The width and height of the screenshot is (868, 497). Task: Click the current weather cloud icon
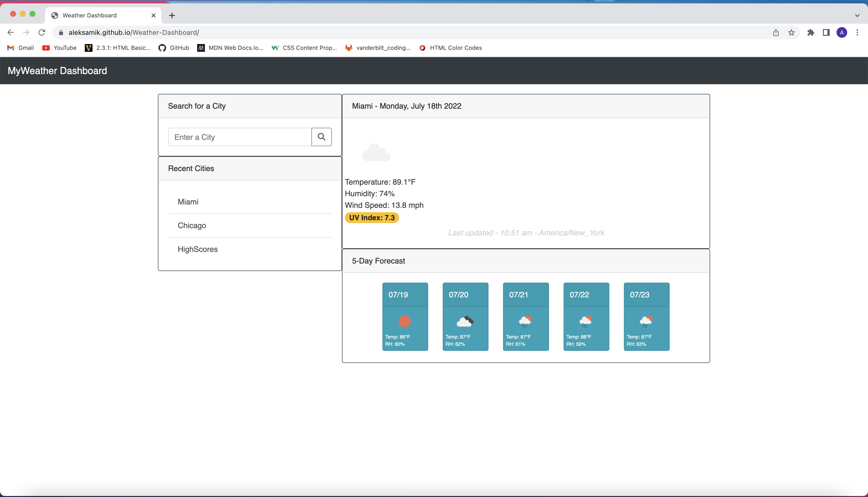click(x=376, y=152)
